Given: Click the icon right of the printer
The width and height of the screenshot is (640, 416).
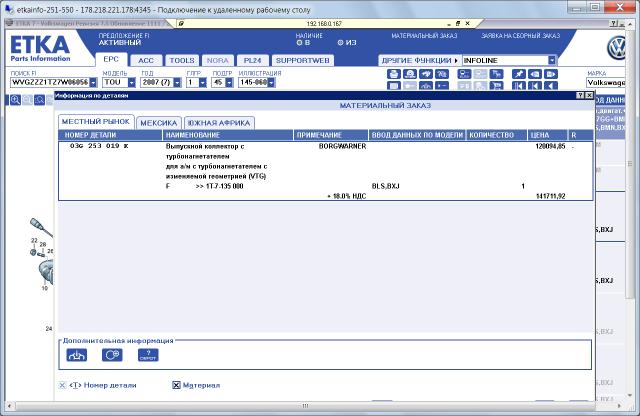Looking at the screenshot, I should point(410,74).
